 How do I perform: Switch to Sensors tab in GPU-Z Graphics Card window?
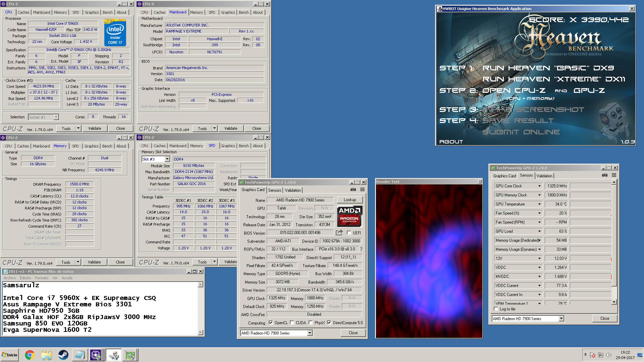point(275,190)
